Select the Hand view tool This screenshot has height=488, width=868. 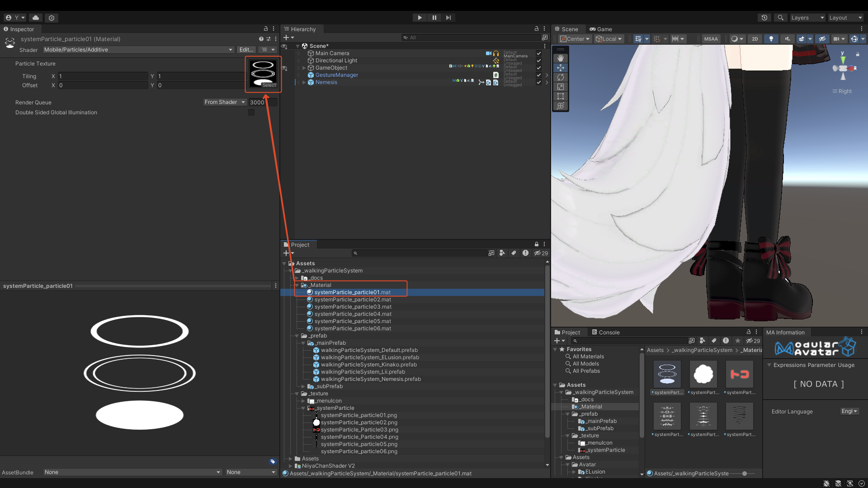[561, 58]
